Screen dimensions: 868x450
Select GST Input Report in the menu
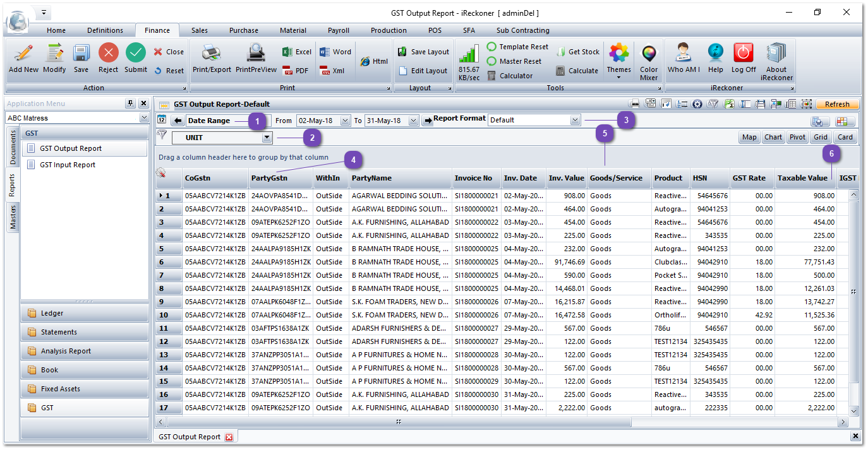tap(68, 165)
